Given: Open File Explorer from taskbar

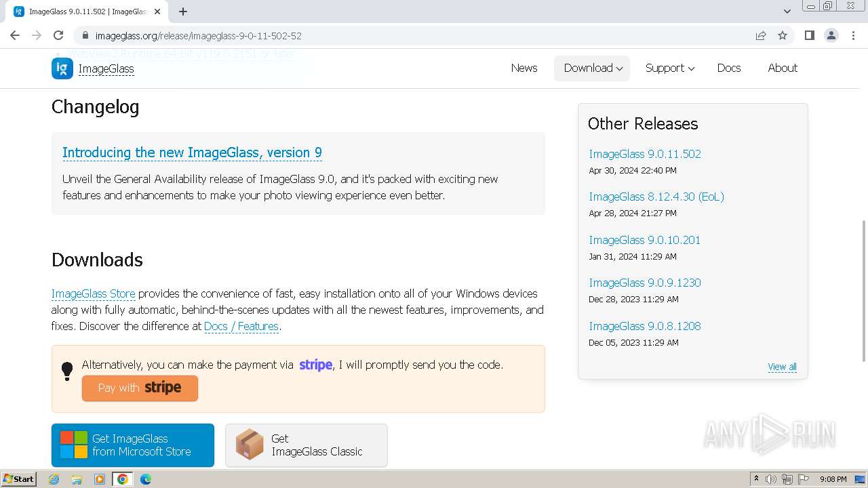Looking at the screenshot, I should pyautogui.click(x=77, y=479).
